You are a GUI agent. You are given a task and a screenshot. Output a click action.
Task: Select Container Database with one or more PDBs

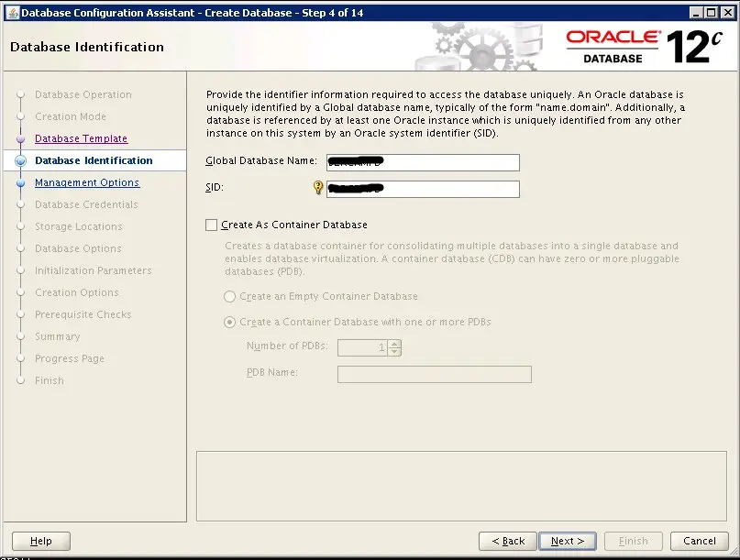[229, 323]
